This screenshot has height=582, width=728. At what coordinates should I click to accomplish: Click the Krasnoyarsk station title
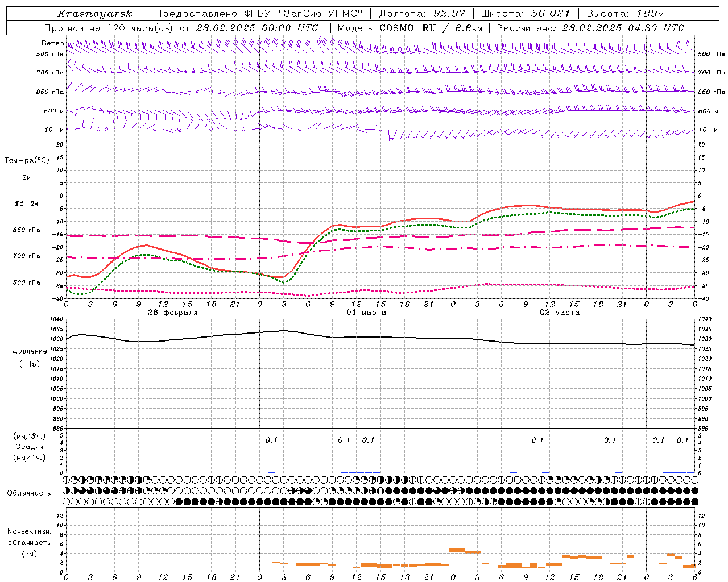click(95, 14)
